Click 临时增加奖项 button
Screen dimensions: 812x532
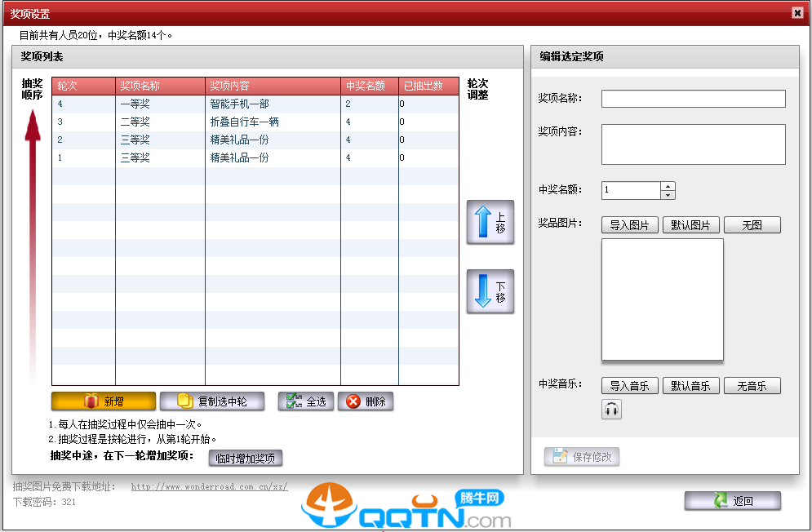pos(246,458)
